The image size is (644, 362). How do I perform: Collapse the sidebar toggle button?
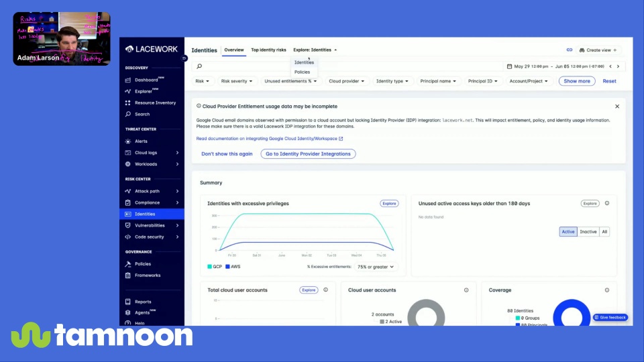point(184,58)
